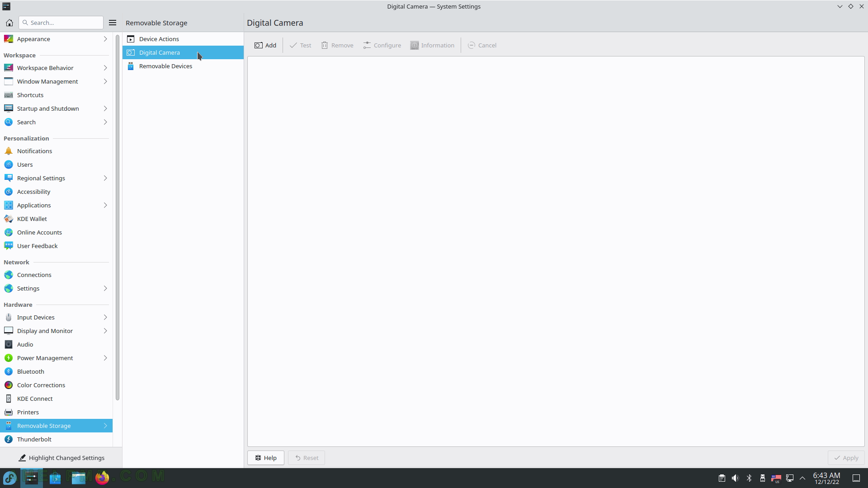Open KDE Connect icon

click(x=9, y=399)
